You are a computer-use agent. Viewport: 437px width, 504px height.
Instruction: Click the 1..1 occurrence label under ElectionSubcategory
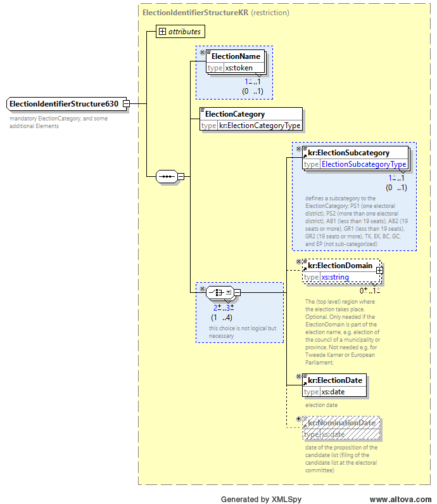[x=396, y=178]
